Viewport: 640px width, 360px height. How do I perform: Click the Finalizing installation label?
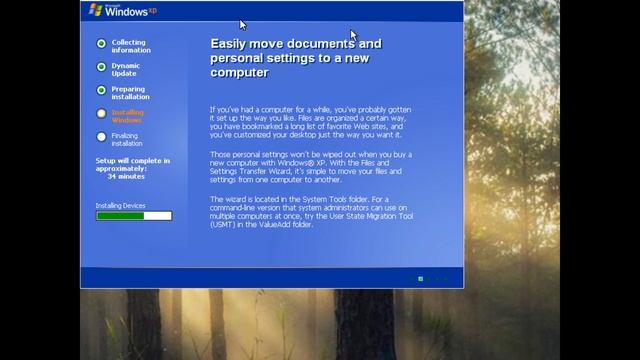click(x=127, y=140)
